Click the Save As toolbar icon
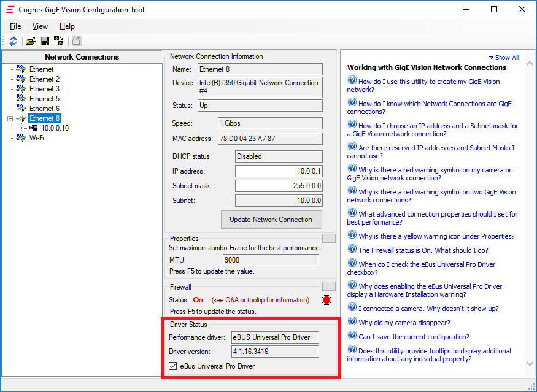 tap(60, 40)
